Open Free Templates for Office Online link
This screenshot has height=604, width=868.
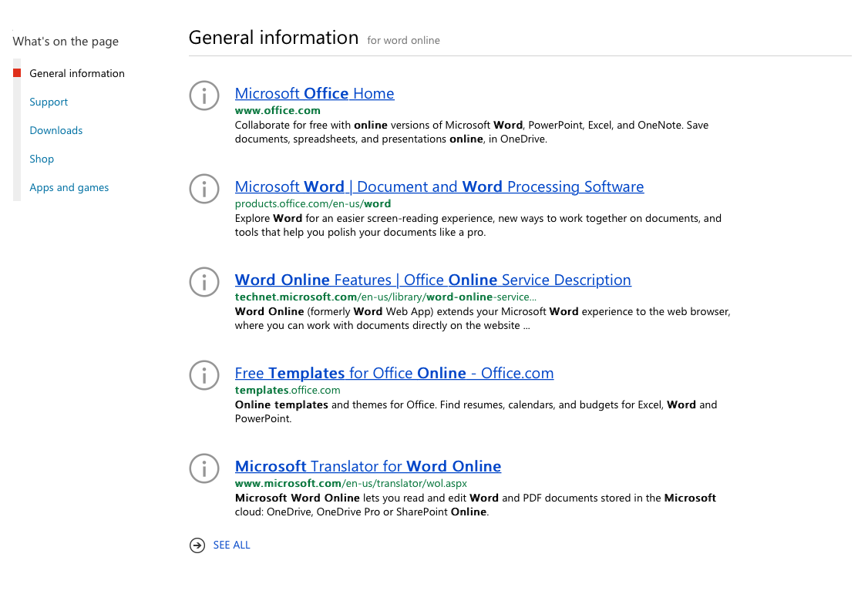click(x=394, y=374)
